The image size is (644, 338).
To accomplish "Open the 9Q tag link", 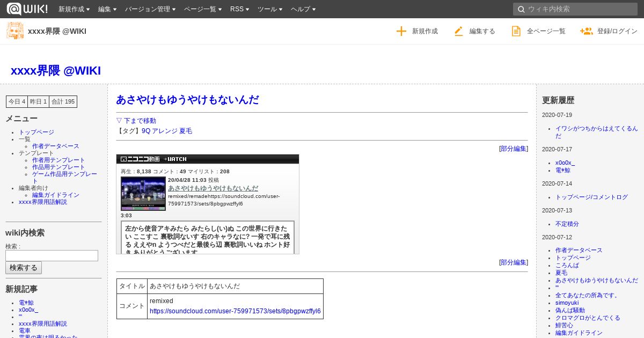I will click(x=146, y=131).
